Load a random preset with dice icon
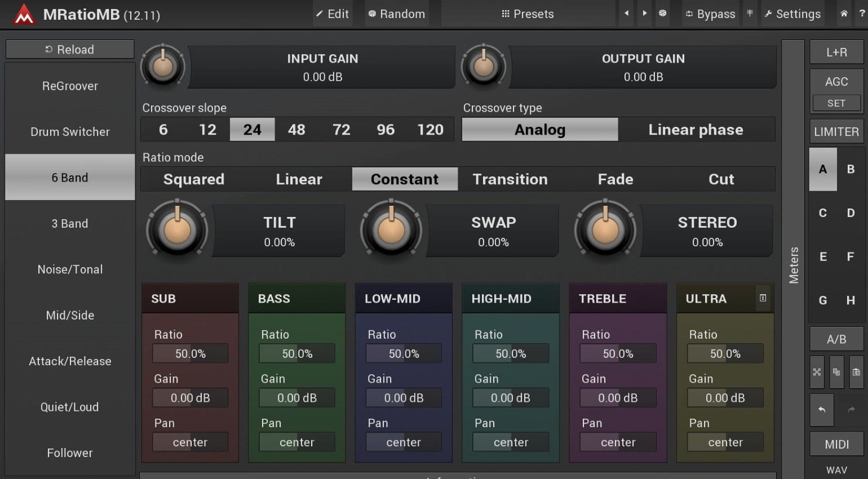Viewport: 868px width, 479px height. [x=663, y=14]
